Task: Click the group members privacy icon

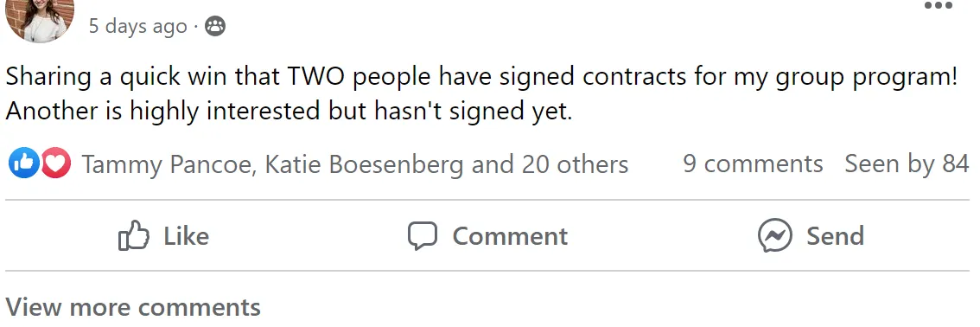Action: point(215,26)
